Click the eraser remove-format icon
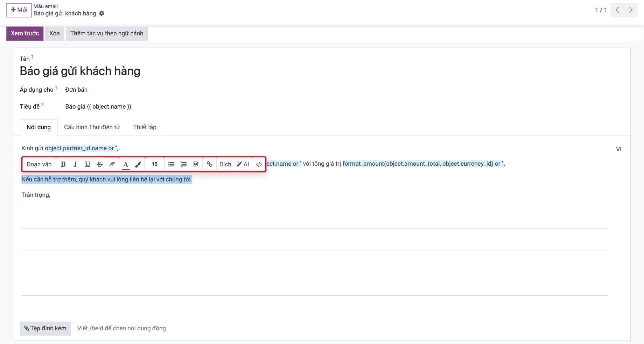 [112, 164]
